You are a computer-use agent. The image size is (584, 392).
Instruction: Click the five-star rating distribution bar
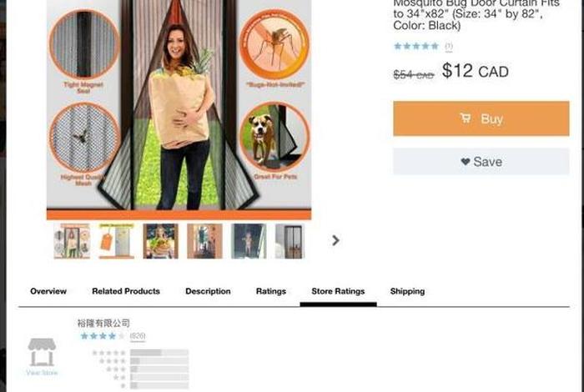[159, 353]
